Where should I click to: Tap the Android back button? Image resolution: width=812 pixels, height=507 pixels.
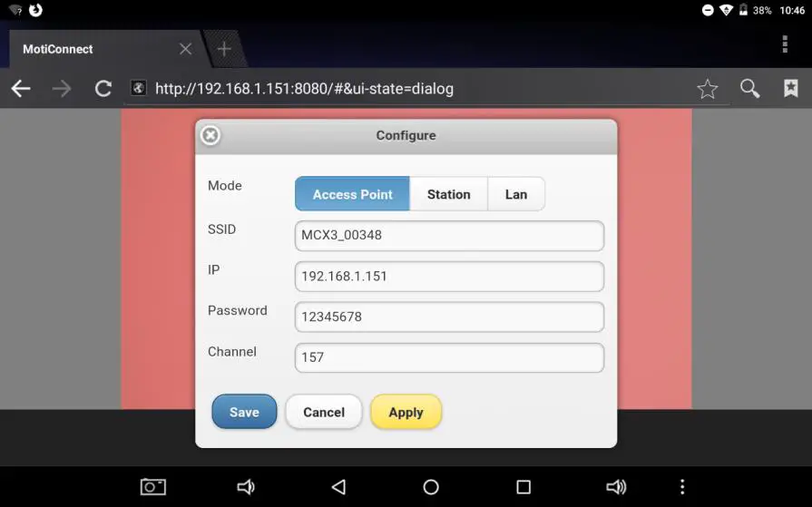(x=338, y=487)
